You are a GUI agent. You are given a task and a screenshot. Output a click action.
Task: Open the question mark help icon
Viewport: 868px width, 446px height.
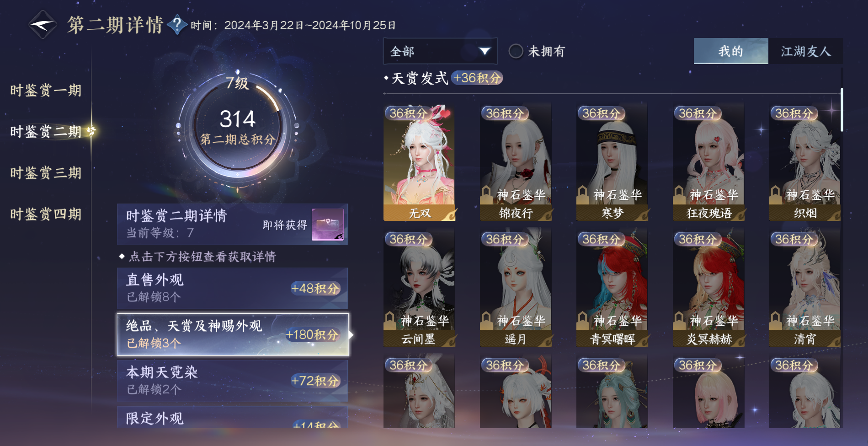177,25
